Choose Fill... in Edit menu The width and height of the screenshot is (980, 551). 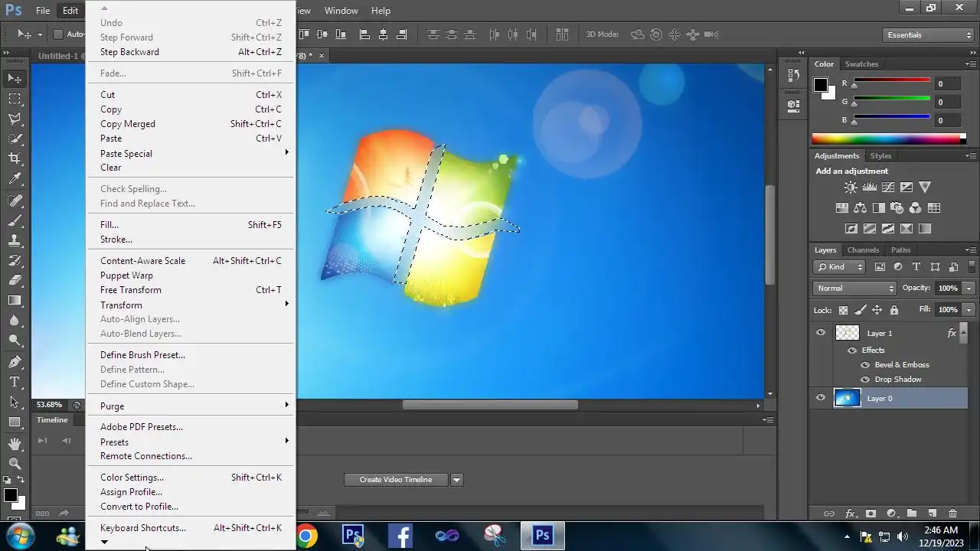click(190, 225)
